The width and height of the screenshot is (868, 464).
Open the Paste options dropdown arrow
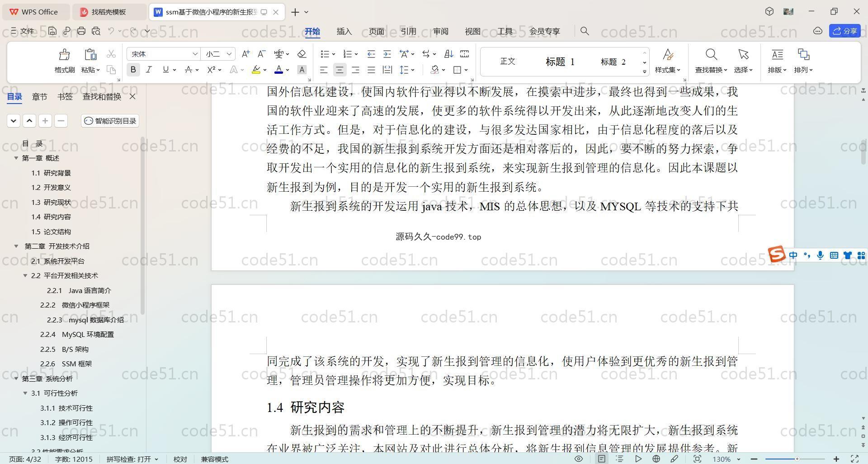point(97,70)
